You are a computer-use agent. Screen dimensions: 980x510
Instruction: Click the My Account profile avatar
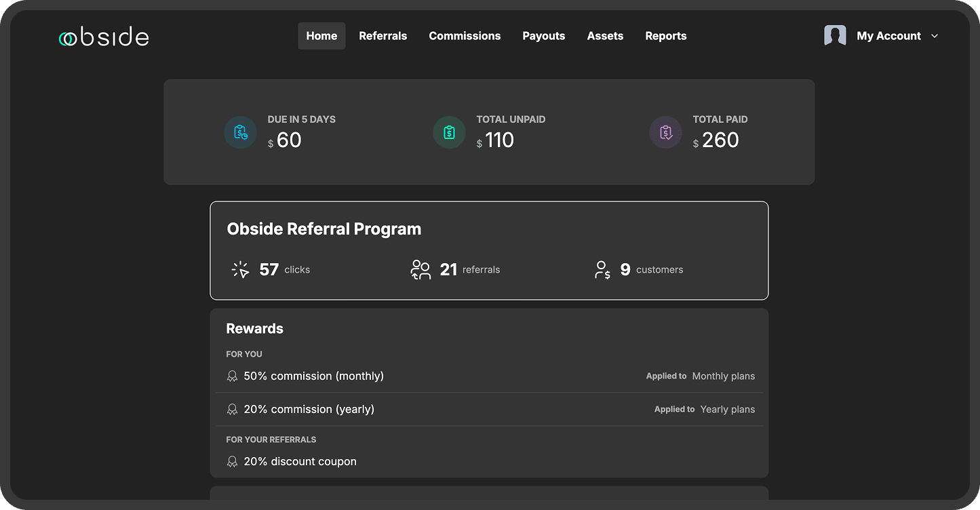(835, 35)
